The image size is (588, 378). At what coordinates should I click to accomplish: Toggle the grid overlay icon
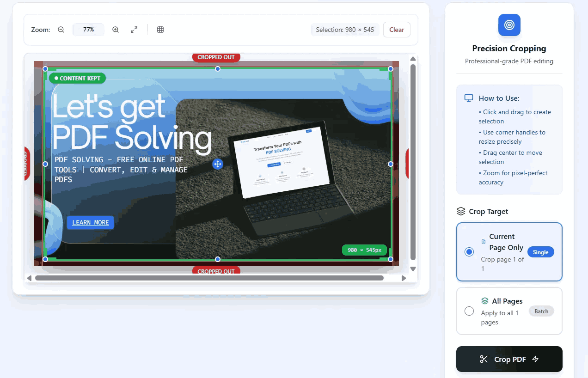click(x=160, y=30)
